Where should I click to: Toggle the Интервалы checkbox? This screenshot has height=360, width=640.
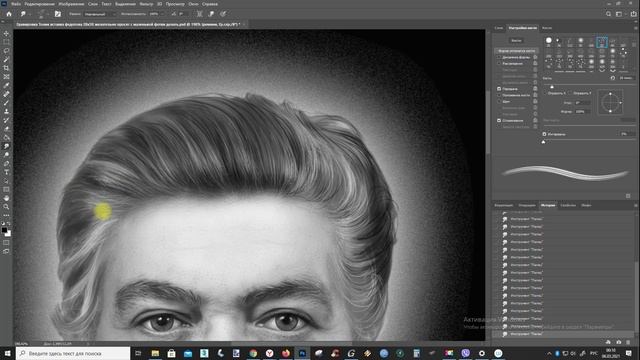click(x=544, y=134)
